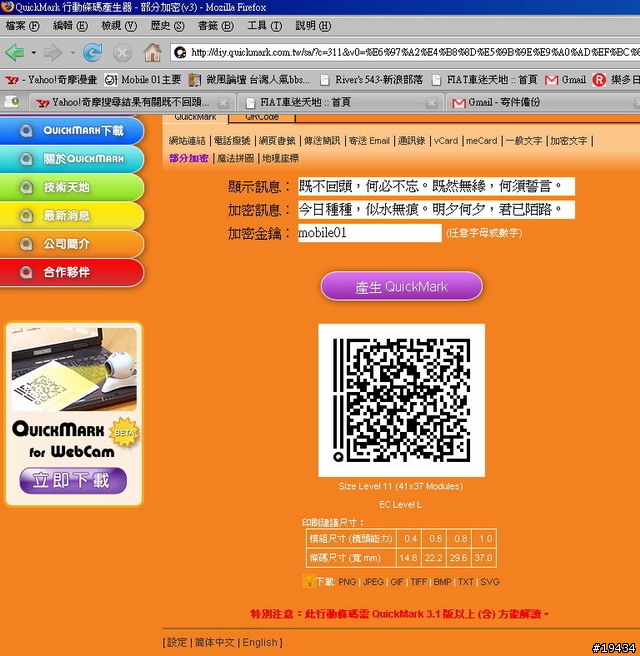Open the 微風論壇 bookmark
The width and height of the screenshot is (640, 656).
point(249,79)
